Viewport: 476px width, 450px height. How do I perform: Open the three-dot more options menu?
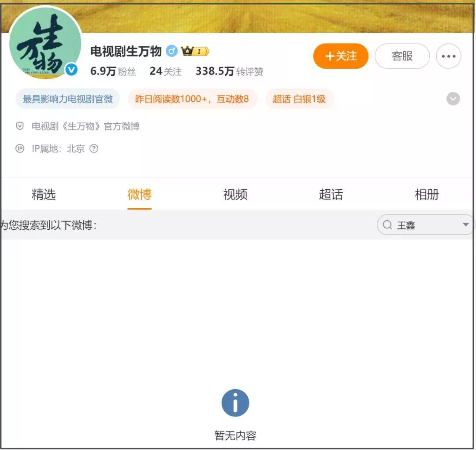point(448,56)
